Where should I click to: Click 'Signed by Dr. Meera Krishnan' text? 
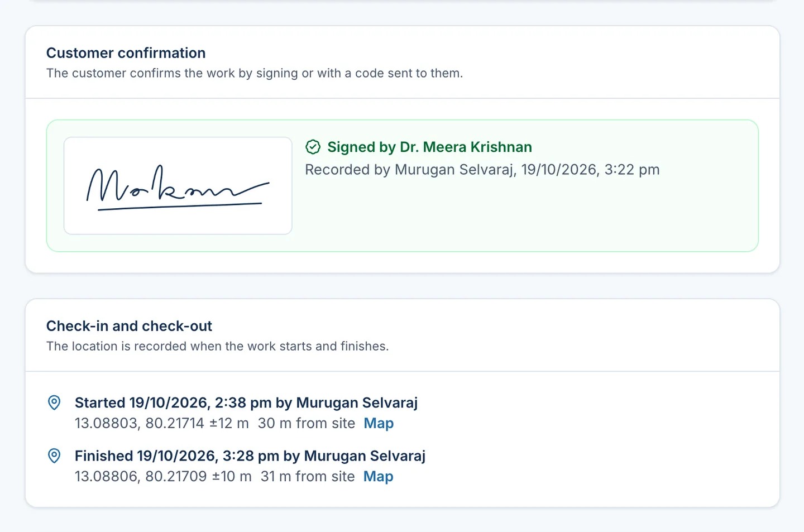click(429, 147)
